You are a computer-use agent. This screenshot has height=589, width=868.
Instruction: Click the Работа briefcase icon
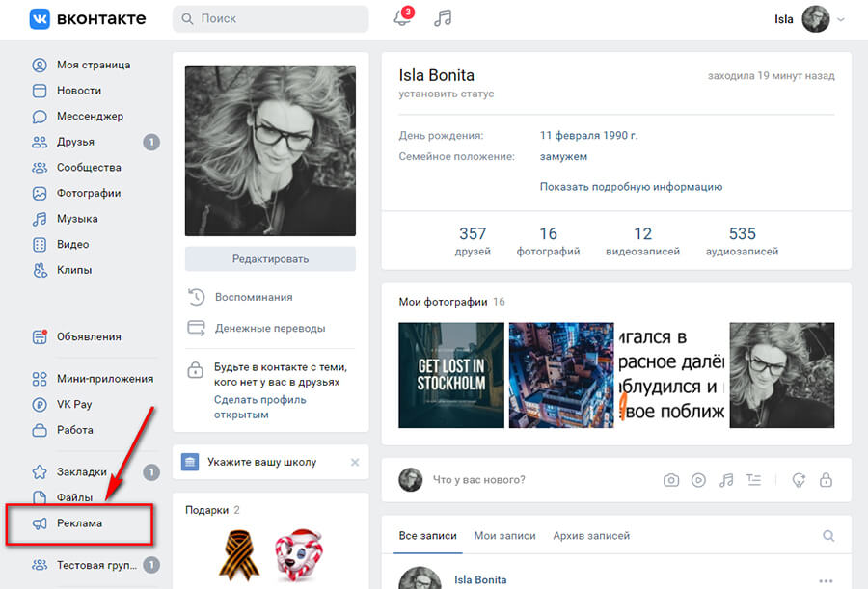coord(40,430)
